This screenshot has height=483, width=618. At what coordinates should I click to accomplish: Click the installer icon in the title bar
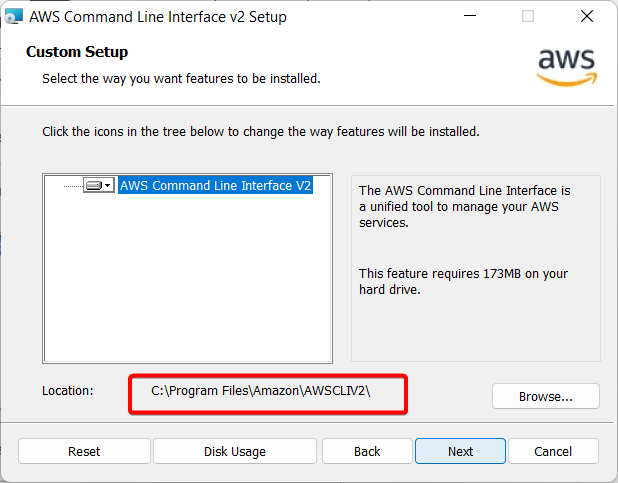tap(13, 17)
